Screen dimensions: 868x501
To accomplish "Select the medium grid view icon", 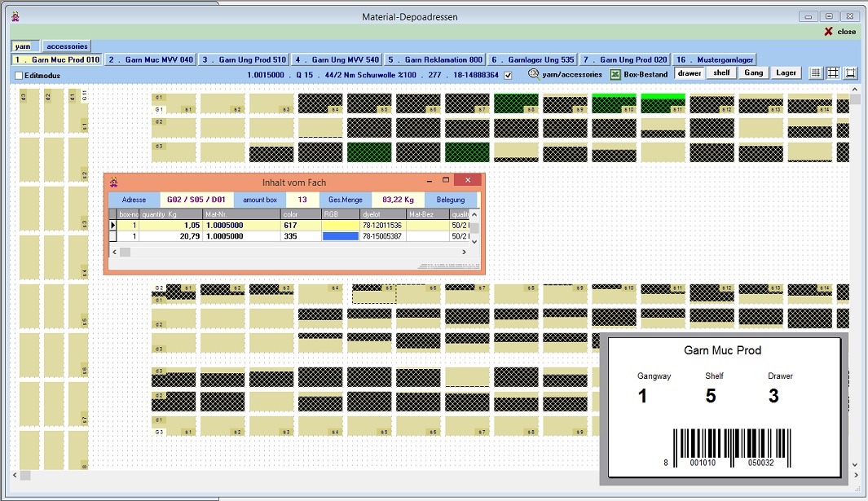I will coord(833,73).
